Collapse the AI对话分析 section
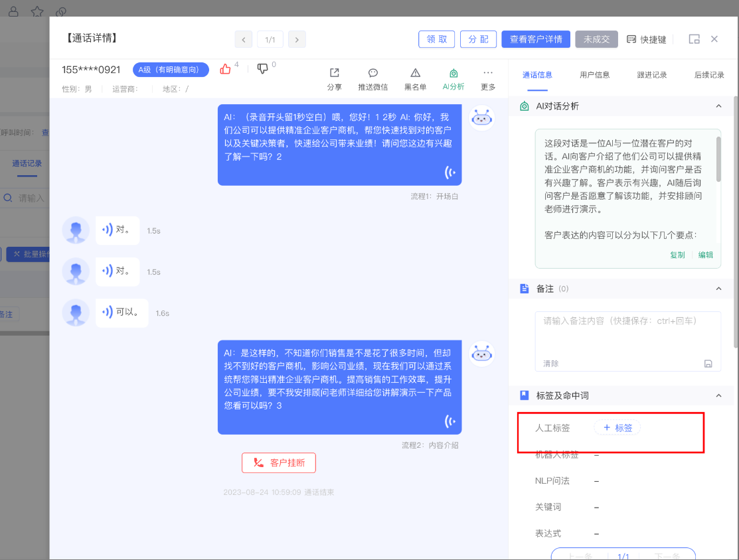The width and height of the screenshot is (739, 560). click(718, 106)
